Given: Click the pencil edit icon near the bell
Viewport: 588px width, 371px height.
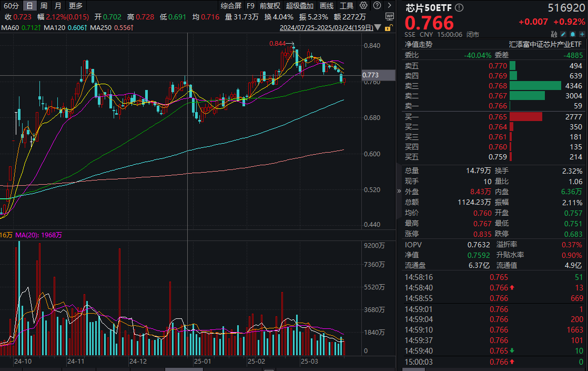Looking at the screenshot, I should [x=563, y=34].
